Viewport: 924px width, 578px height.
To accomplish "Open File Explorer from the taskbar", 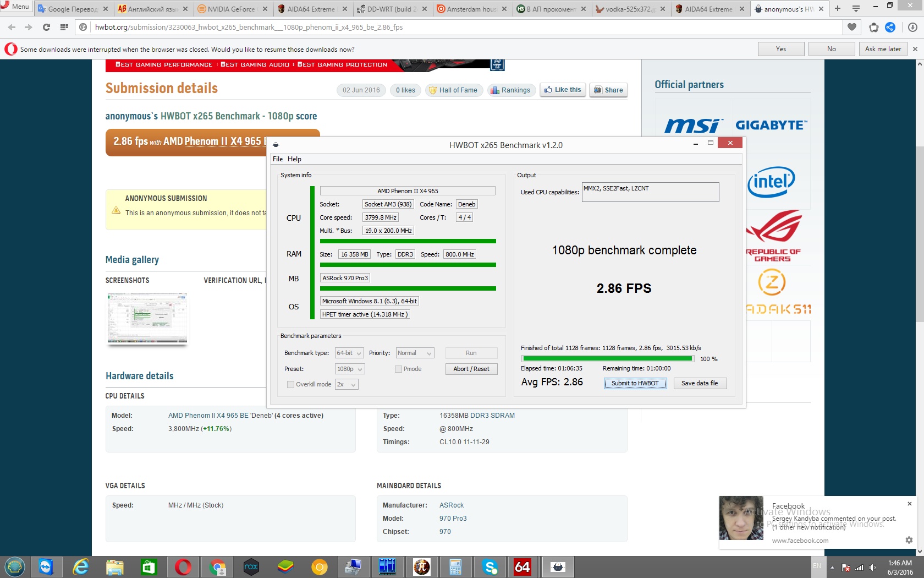I will (114, 567).
